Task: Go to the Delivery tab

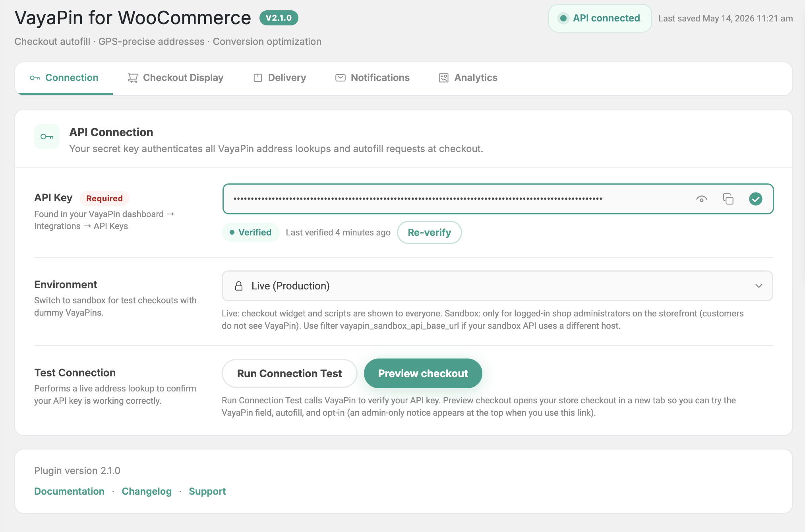Action: pyautogui.click(x=280, y=78)
